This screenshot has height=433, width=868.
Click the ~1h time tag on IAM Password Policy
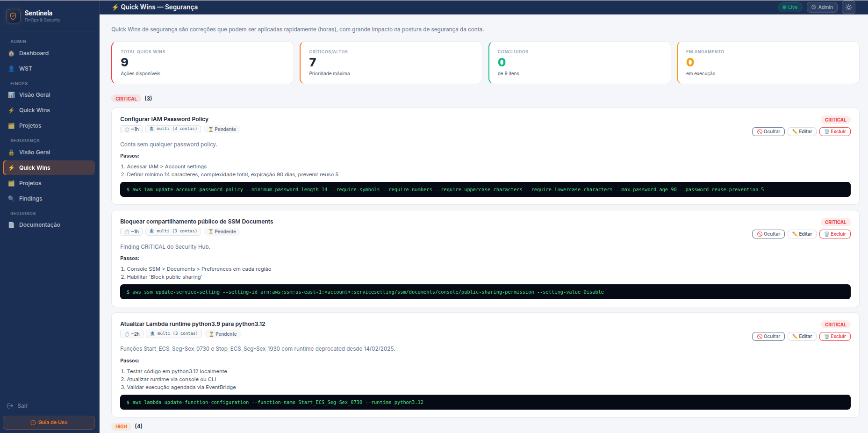coord(131,130)
